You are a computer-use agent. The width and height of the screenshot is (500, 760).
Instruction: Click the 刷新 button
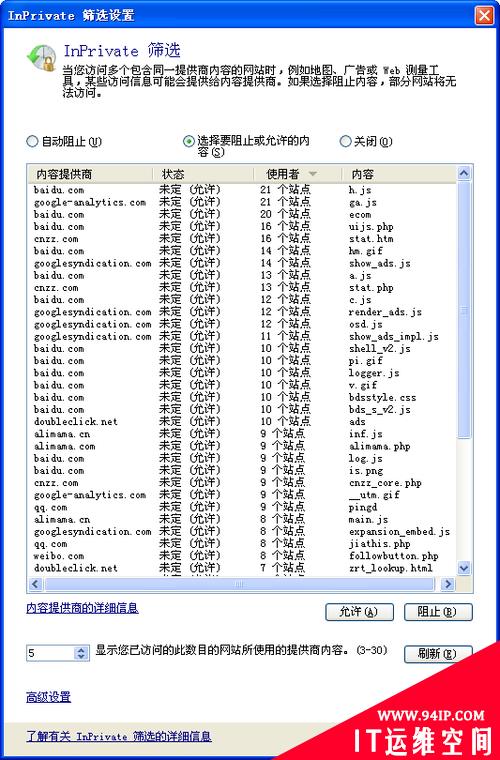(x=438, y=653)
